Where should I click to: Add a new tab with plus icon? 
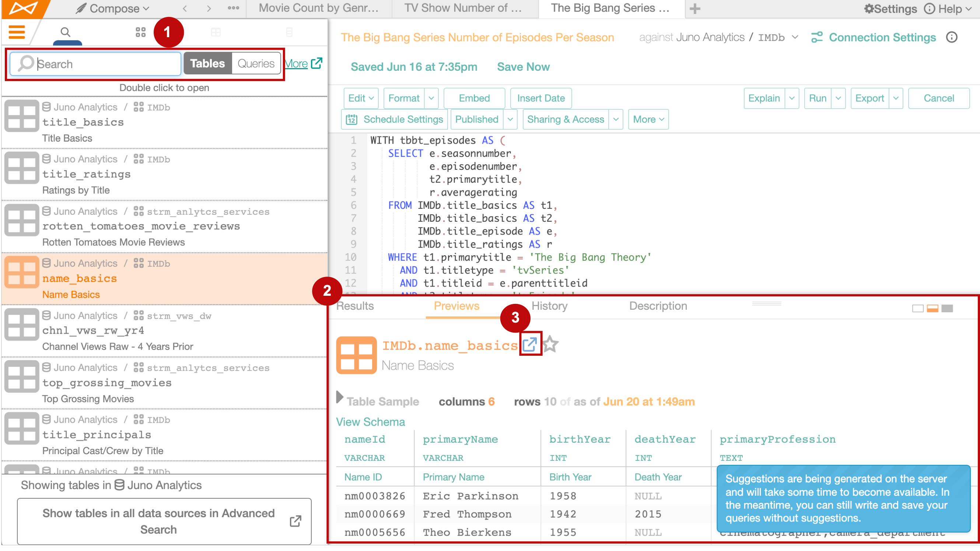(x=695, y=8)
